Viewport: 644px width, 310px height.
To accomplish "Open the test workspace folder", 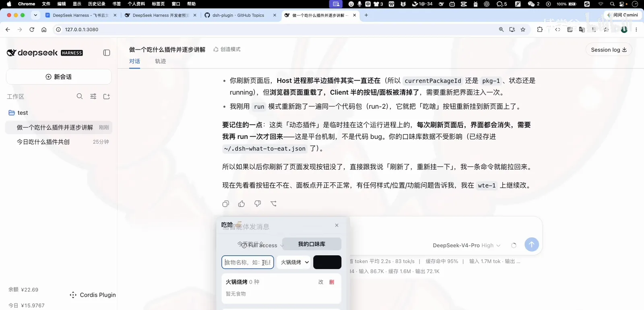I will point(59,113).
